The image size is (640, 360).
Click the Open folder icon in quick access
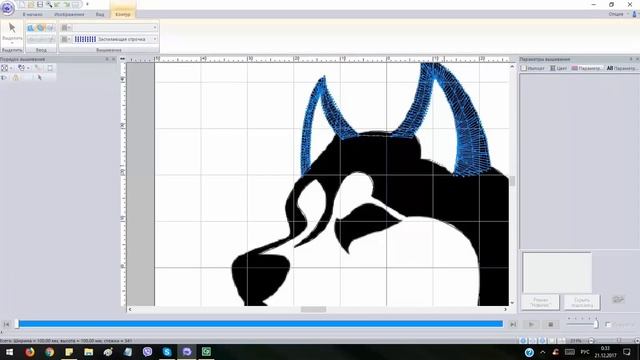tap(31, 4)
